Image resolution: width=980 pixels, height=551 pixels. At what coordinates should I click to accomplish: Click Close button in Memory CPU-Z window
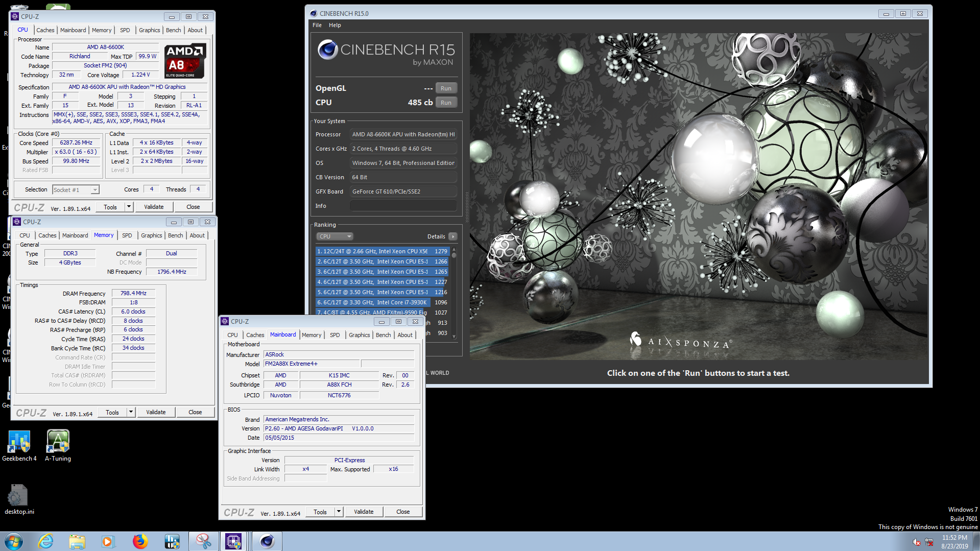195,412
